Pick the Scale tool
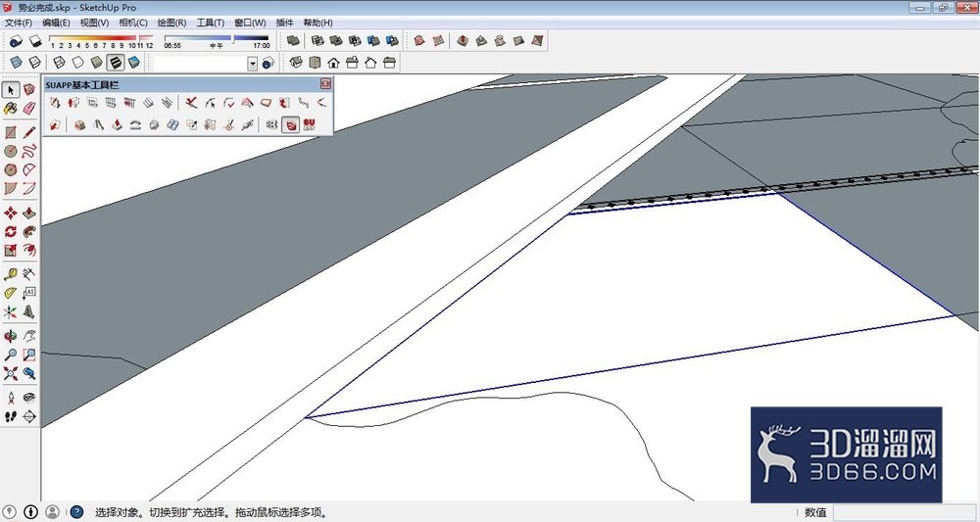This screenshot has height=522, width=980. pyautogui.click(x=11, y=251)
